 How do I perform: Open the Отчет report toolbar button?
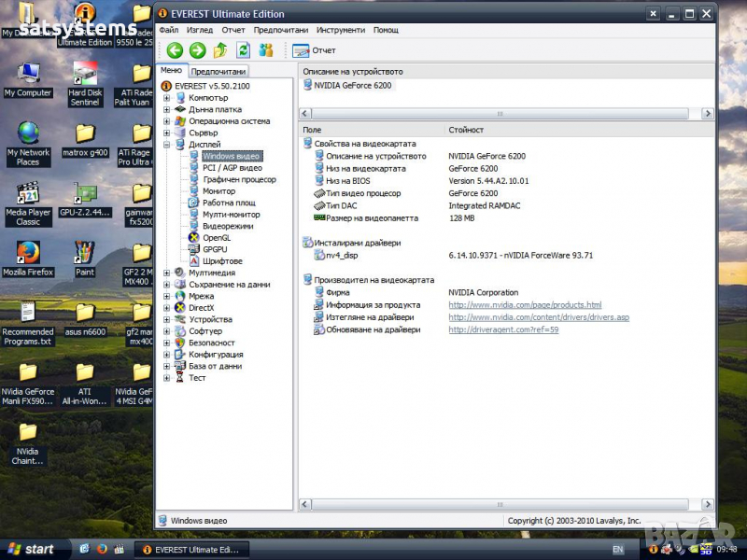[315, 50]
